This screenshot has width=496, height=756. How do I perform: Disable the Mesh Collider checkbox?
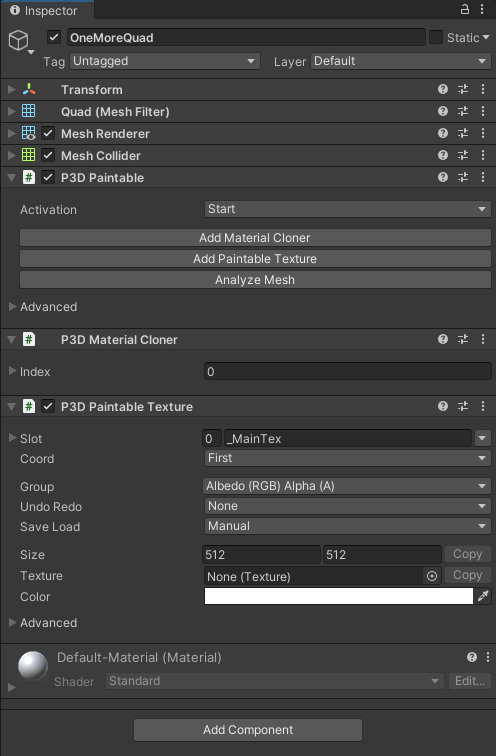click(x=48, y=155)
